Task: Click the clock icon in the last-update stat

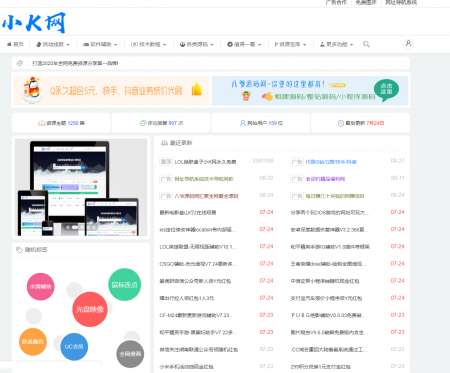Action: (340, 123)
